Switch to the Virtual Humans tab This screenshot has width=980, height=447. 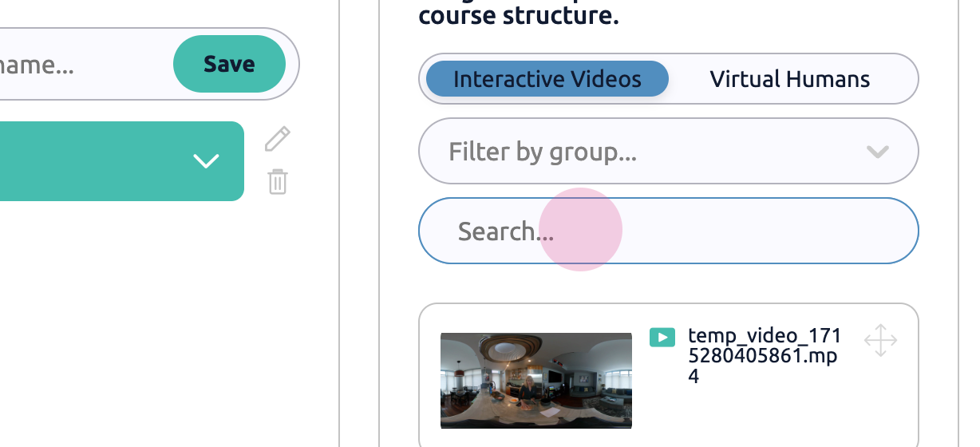tap(790, 79)
